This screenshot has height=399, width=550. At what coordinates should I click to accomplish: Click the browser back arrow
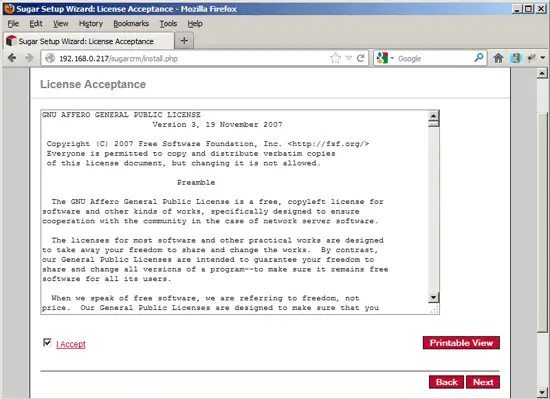pyautogui.click(x=12, y=58)
